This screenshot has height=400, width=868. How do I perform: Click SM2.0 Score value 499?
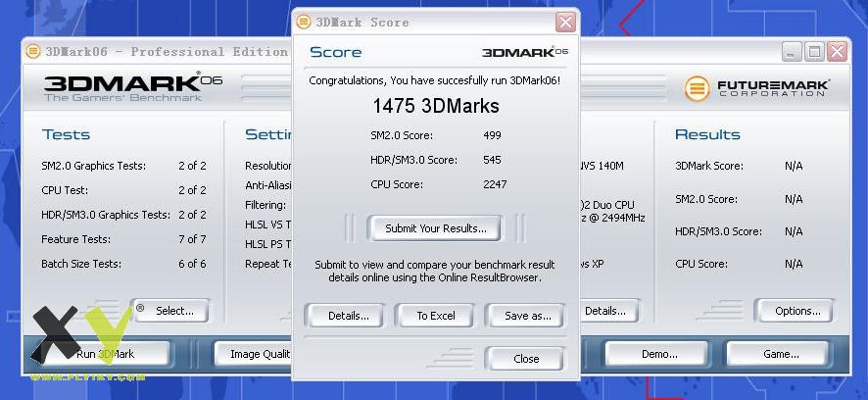492,135
